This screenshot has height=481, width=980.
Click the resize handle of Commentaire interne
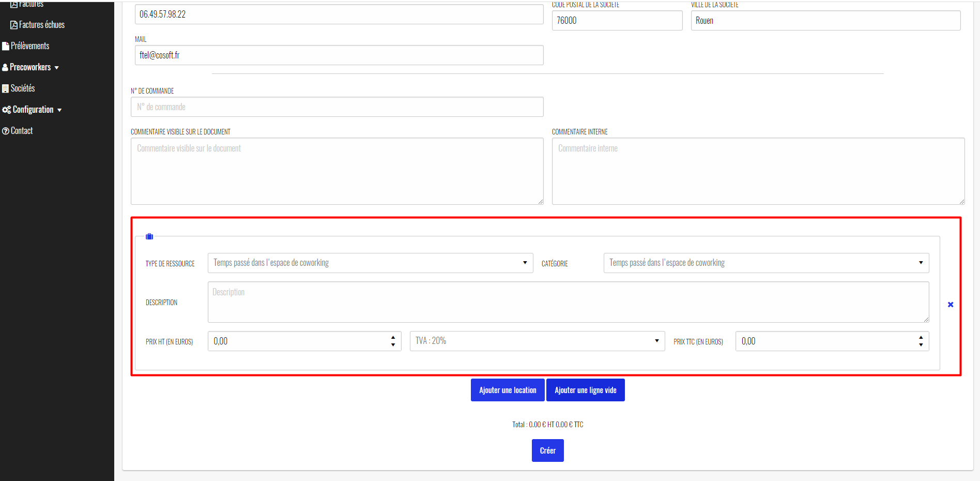(962, 202)
